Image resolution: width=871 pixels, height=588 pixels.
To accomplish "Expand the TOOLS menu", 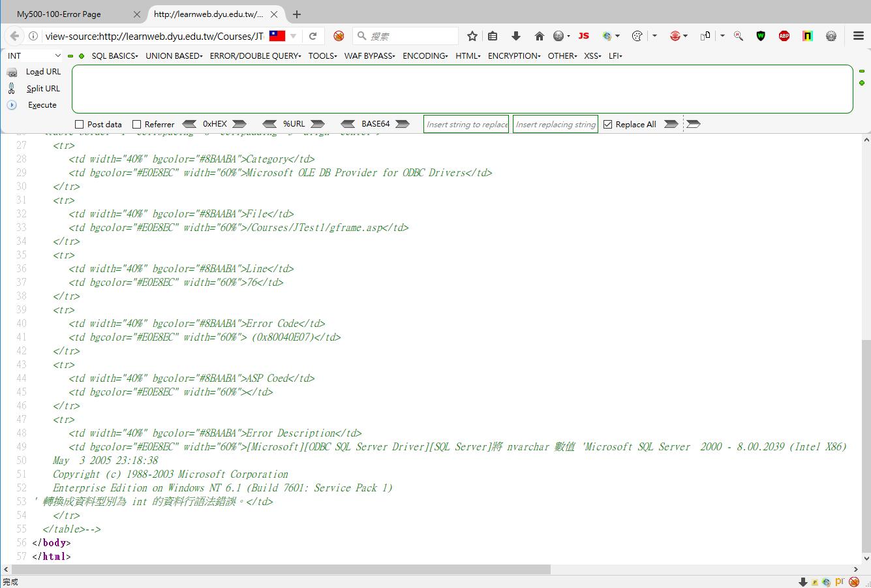I will [x=322, y=56].
